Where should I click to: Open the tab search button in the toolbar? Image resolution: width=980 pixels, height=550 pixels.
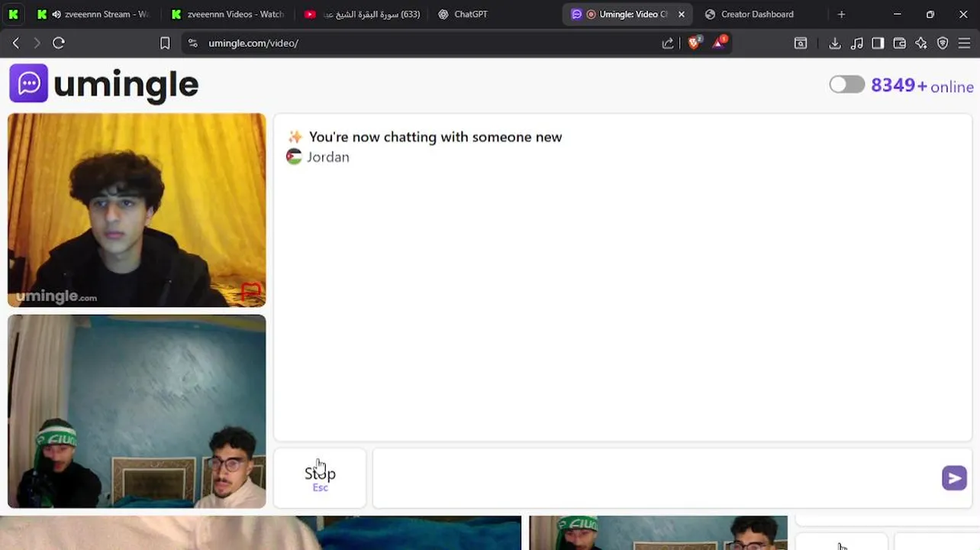coord(801,44)
